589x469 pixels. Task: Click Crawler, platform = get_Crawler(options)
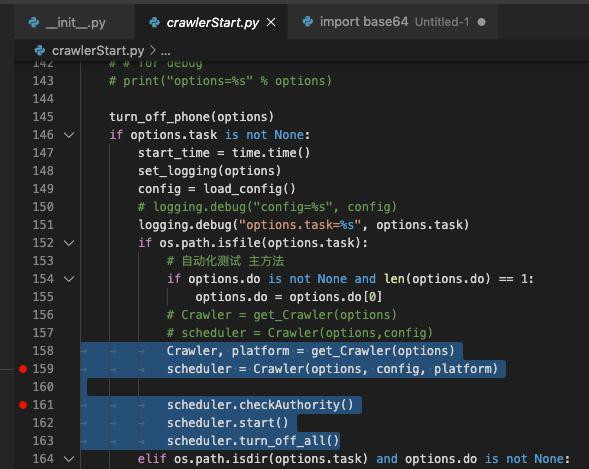310,351
